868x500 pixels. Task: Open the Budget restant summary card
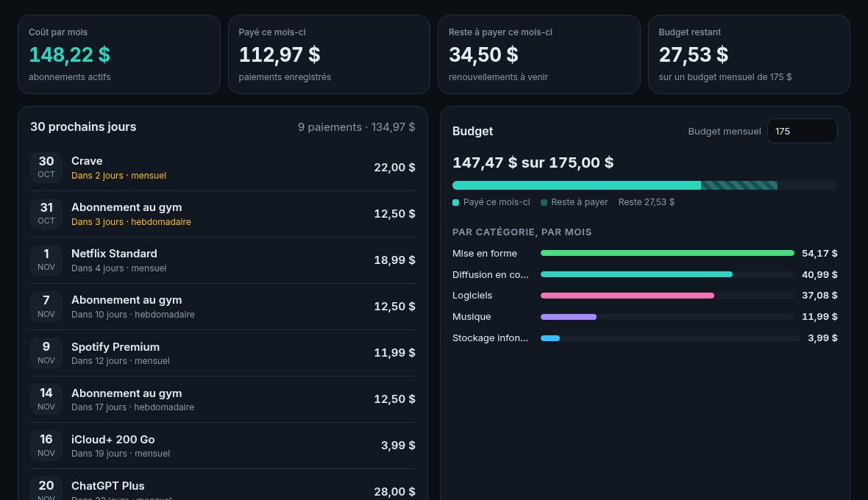coord(749,54)
